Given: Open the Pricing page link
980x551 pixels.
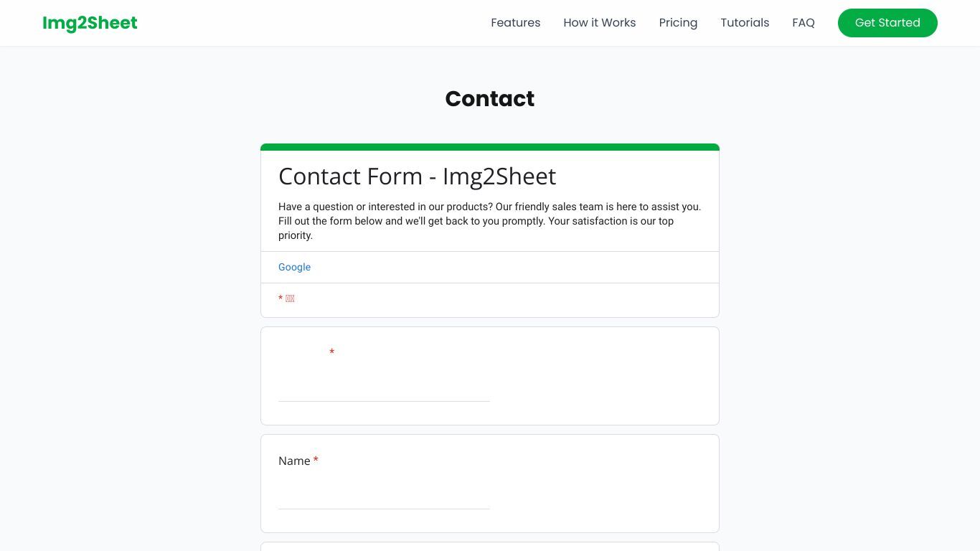Looking at the screenshot, I should click(x=678, y=23).
